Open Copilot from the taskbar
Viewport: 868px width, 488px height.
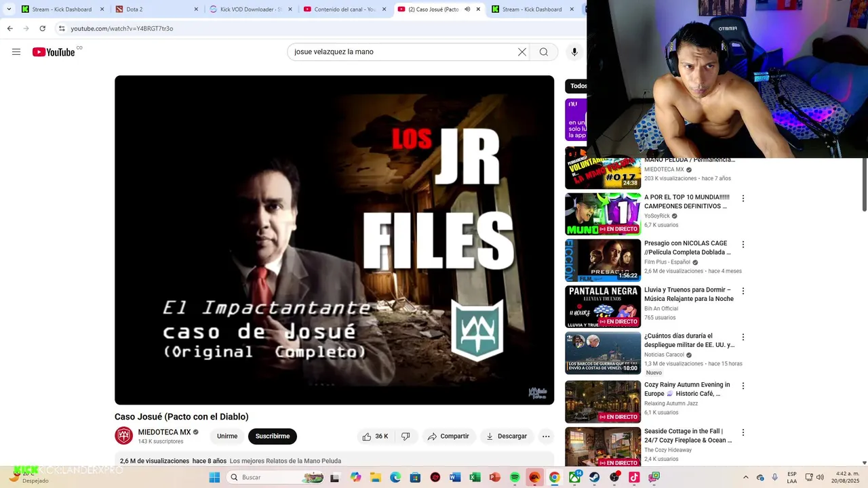point(356,477)
